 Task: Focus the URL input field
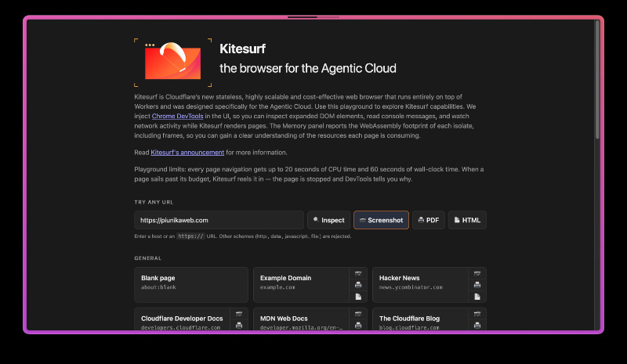[219, 220]
